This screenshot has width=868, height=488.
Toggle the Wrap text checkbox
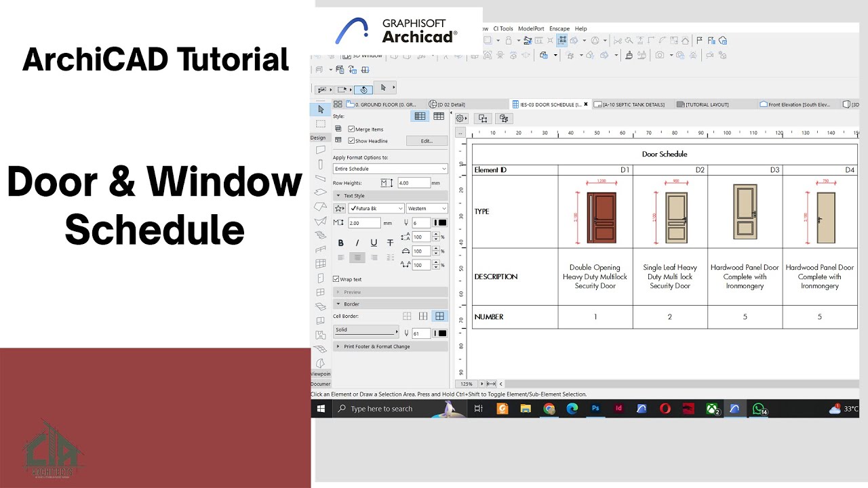[336, 279]
